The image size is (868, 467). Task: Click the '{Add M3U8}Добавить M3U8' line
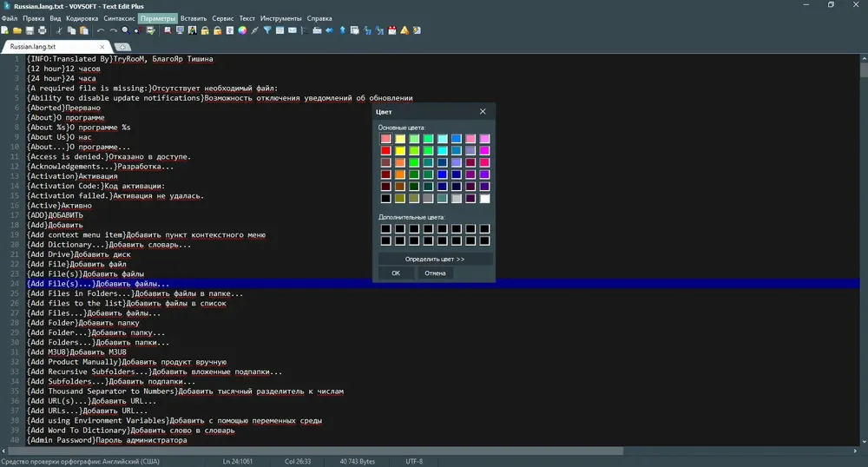pyautogui.click(x=76, y=352)
